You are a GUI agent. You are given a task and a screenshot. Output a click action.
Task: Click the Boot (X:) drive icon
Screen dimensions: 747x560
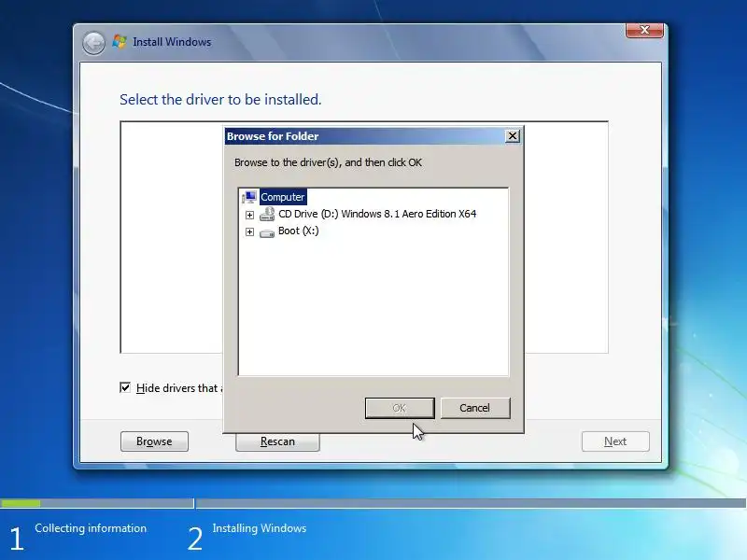tap(267, 232)
